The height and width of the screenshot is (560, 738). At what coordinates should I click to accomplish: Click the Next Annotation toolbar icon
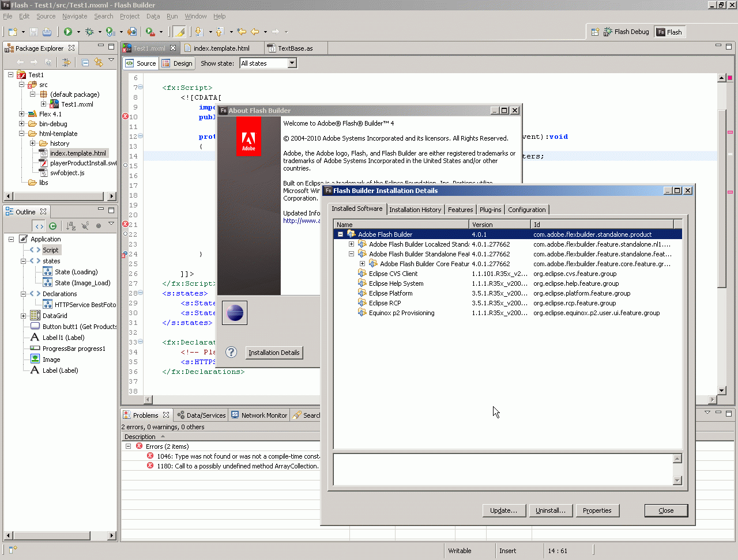click(x=199, y=32)
